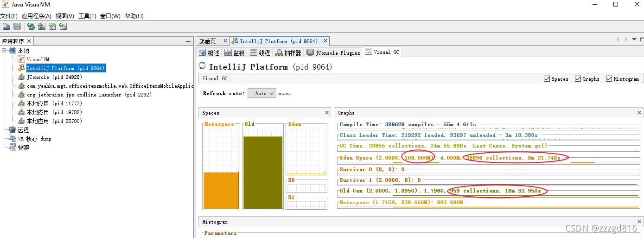
Task: Select org.jetbrains.jps.cmdline.Launcher (pid 2292)
Action: click(x=89, y=95)
